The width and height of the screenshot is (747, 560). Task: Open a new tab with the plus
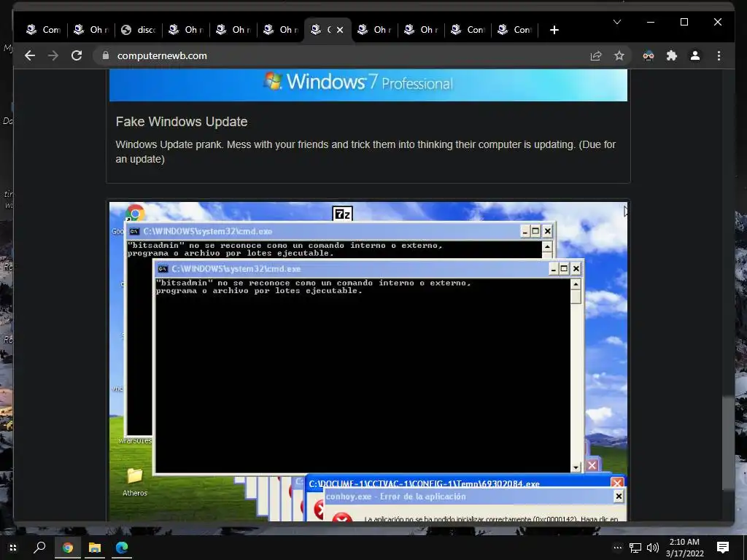[x=554, y=30]
